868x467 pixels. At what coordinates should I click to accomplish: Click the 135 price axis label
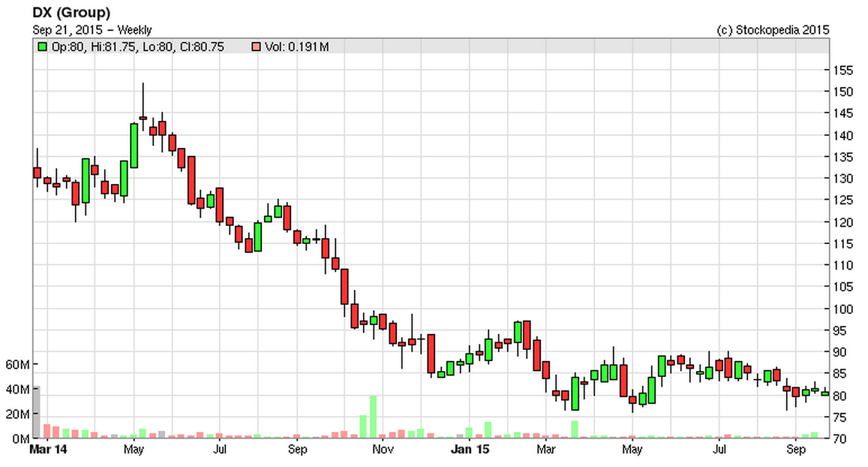tap(843, 157)
